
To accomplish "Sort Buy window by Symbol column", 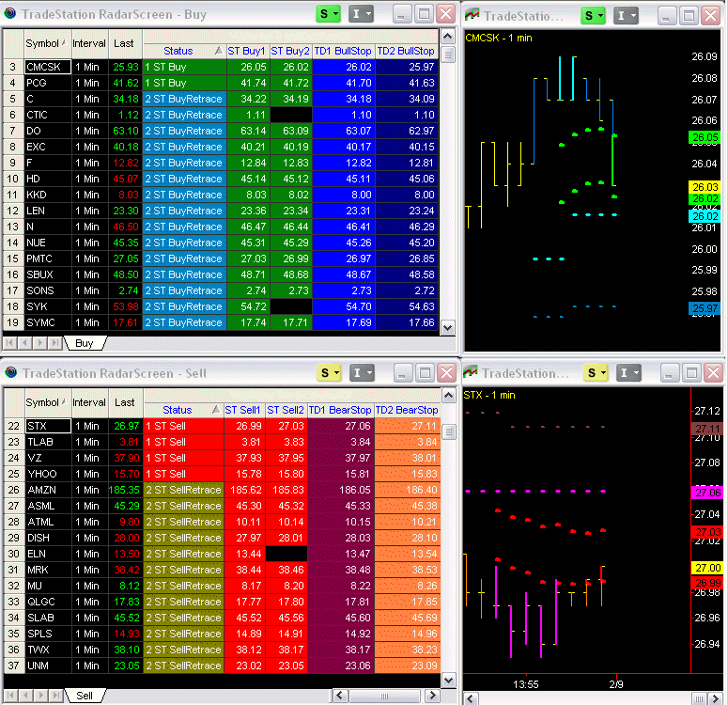I will [47, 43].
